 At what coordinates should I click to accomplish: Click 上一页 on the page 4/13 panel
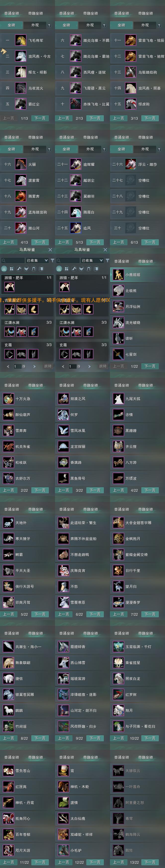click(x=9, y=242)
